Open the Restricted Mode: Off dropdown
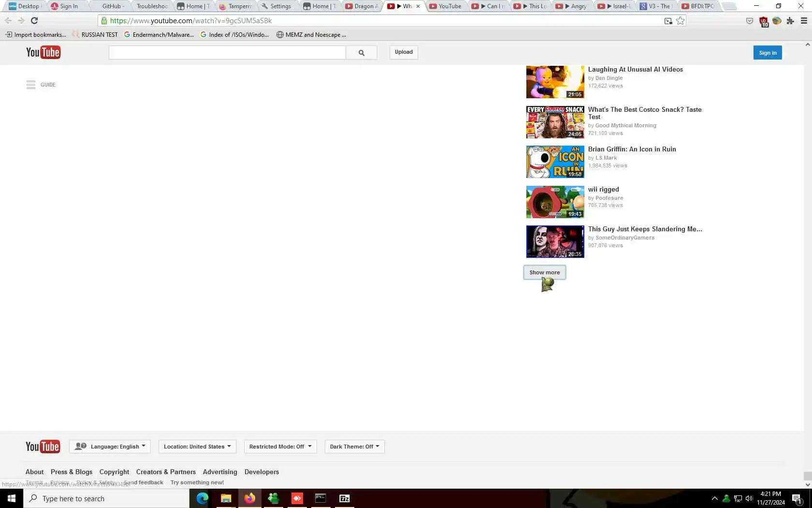This screenshot has height=508, width=812. 280,447
